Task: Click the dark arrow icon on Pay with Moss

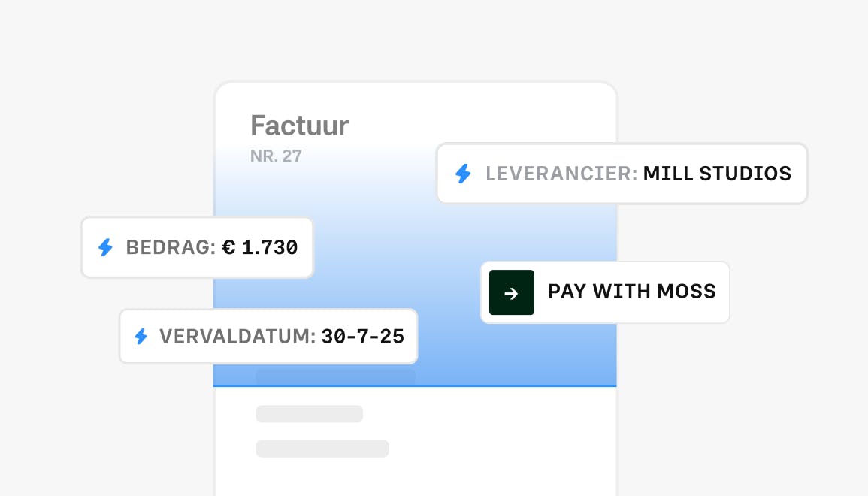Action: click(511, 292)
